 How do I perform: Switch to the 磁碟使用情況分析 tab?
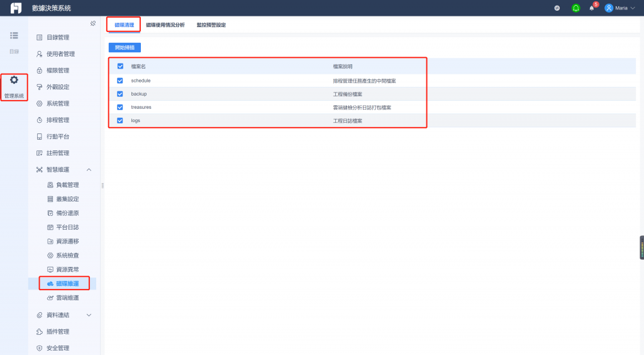point(165,25)
